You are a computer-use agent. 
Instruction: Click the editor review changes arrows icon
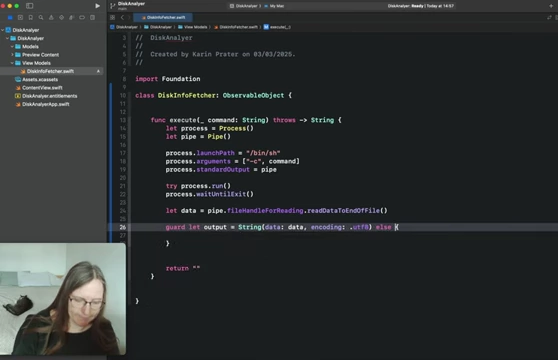pyautogui.click(x=549, y=17)
